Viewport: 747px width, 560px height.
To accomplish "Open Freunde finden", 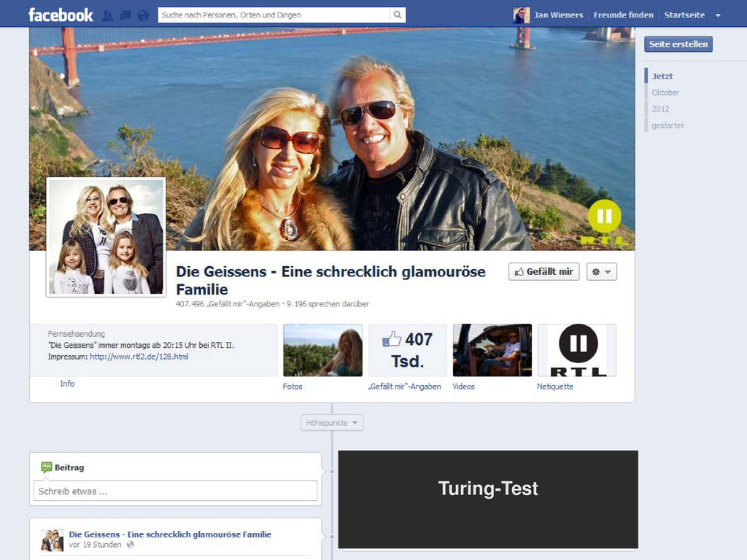I will pos(623,15).
